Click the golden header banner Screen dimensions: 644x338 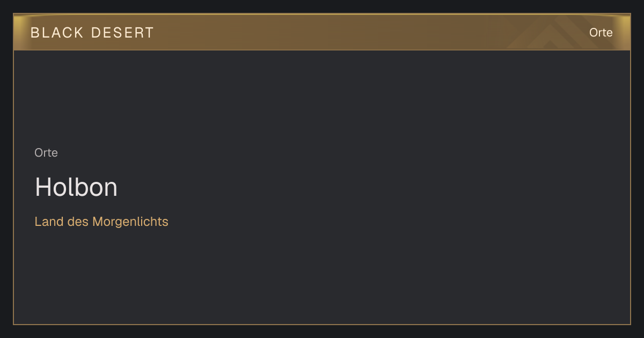[x=322, y=32]
